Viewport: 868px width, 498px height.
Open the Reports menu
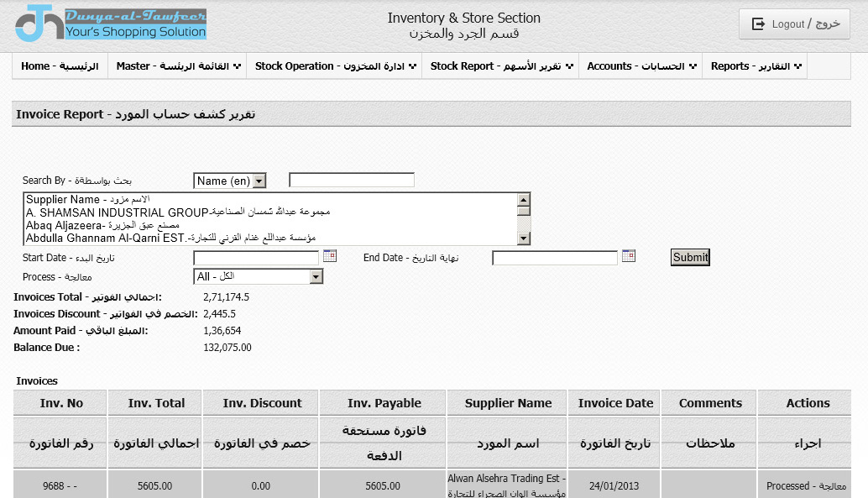[756, 66]
